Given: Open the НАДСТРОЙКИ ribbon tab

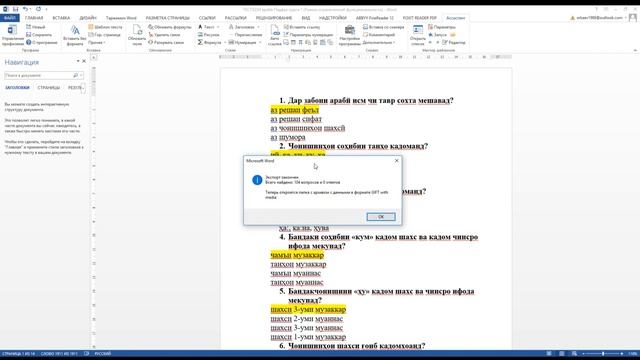Looking at the screenshot, I should point(333,18).
